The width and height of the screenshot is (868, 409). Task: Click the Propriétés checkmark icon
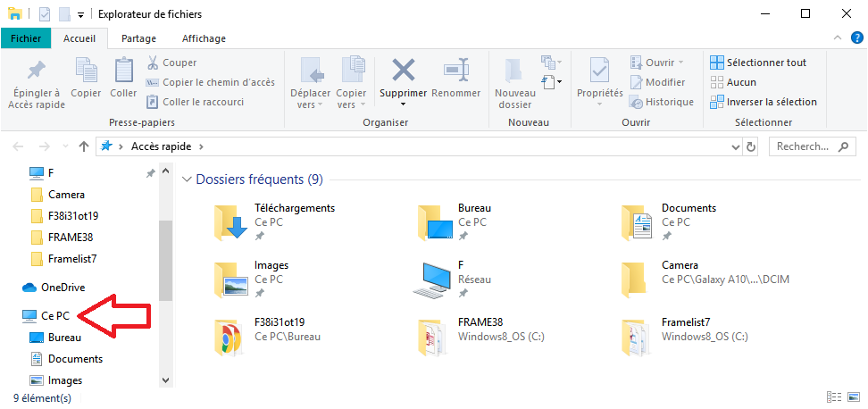point(599,71)
